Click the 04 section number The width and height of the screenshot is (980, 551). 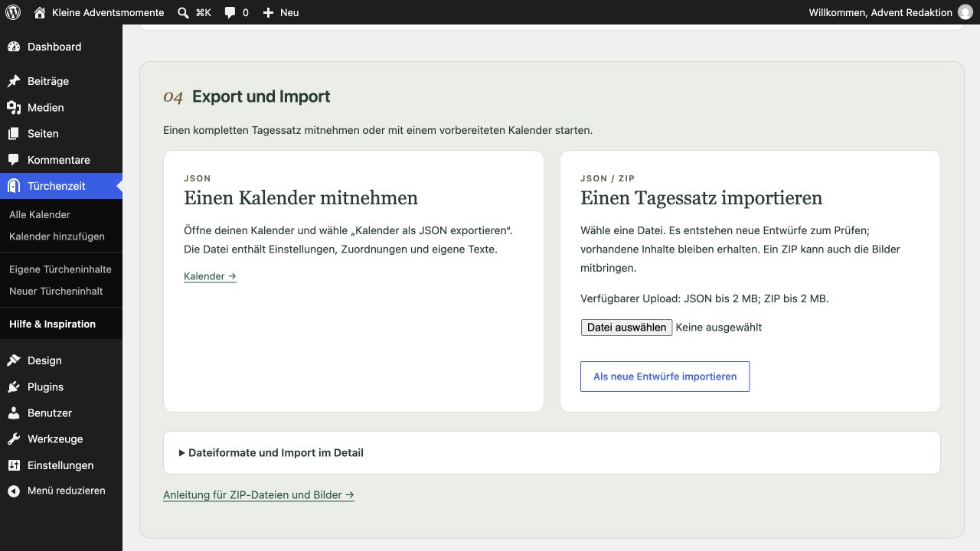173,97
